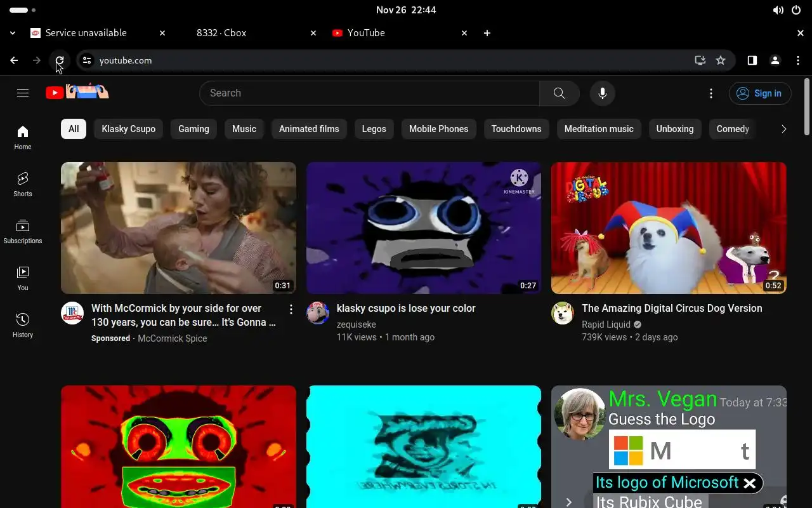
Task: Open History in the sidebar
Action: click(23, 325)
